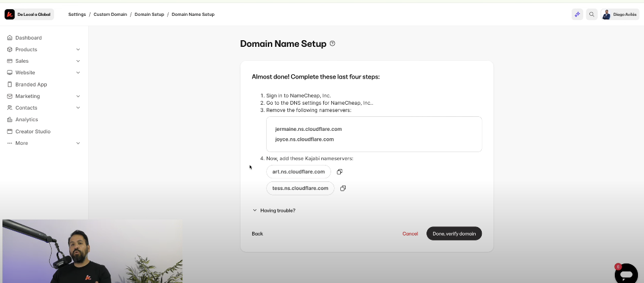Click the Marketing envelope icon

[10, 96]
